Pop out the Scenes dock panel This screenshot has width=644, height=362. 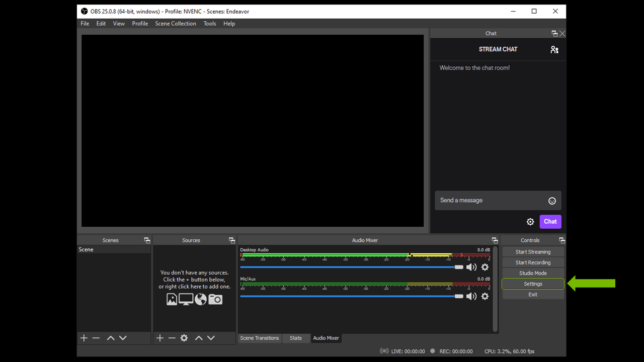coord(147,240)
